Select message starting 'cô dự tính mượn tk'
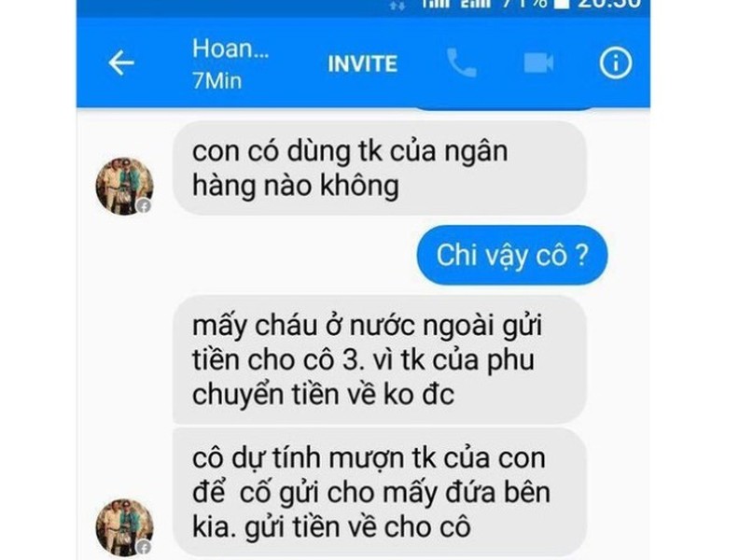This screenshot has height=560, width=739. 380,492
